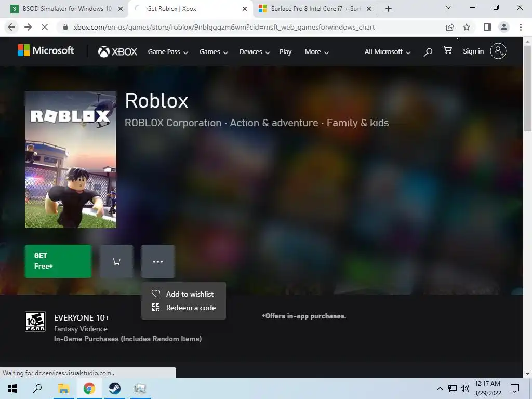Open File Explorer from taskbar
Screen dimensions: 532x399
coord(63,389)
